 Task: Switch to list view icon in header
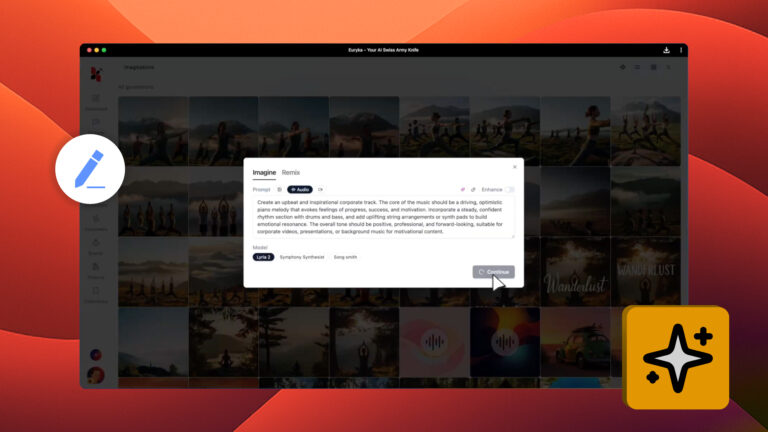(x=637, y=67)
